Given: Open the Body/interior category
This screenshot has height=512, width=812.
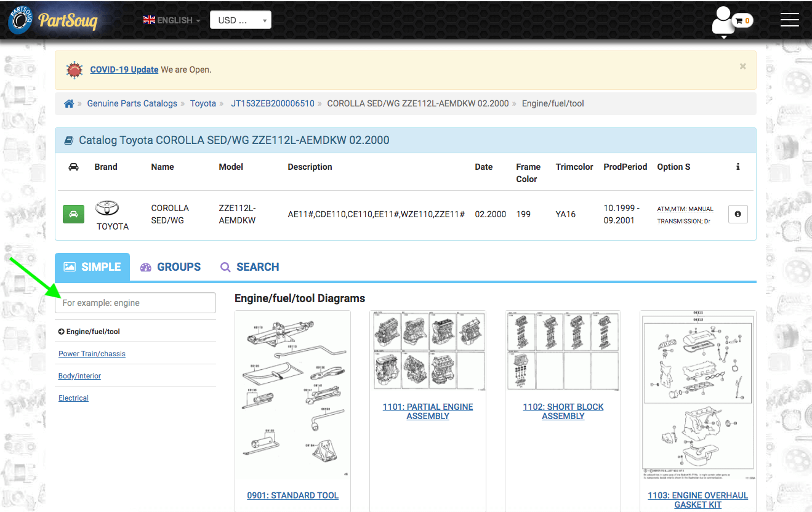Looking at the screenshot, I should [x=79, y=376].
